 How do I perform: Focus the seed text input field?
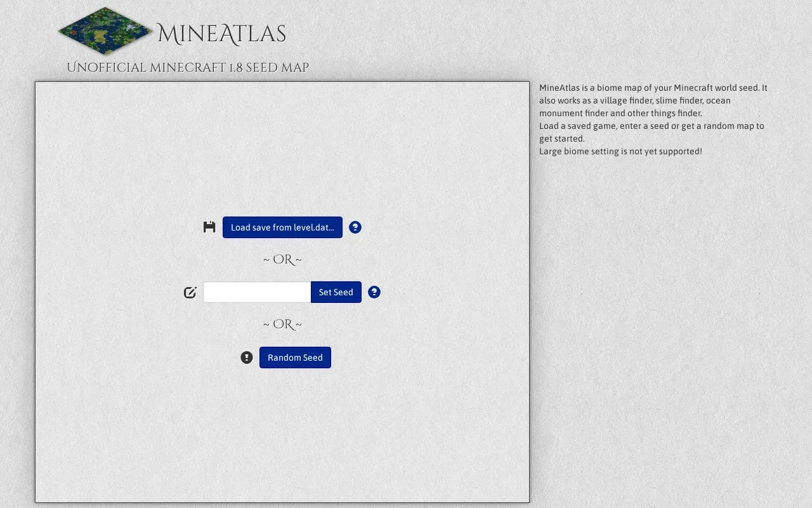pyautogui.click(x=257, y=292)
